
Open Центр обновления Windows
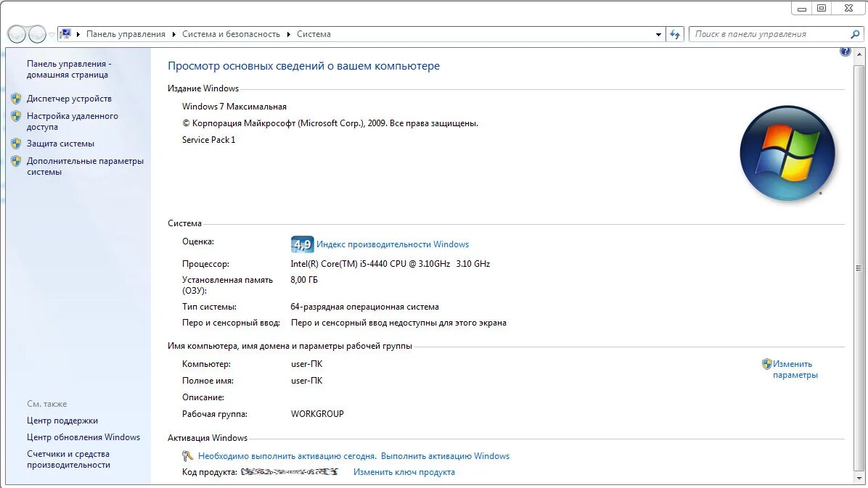pyautogui.click(x=83, y=437)
